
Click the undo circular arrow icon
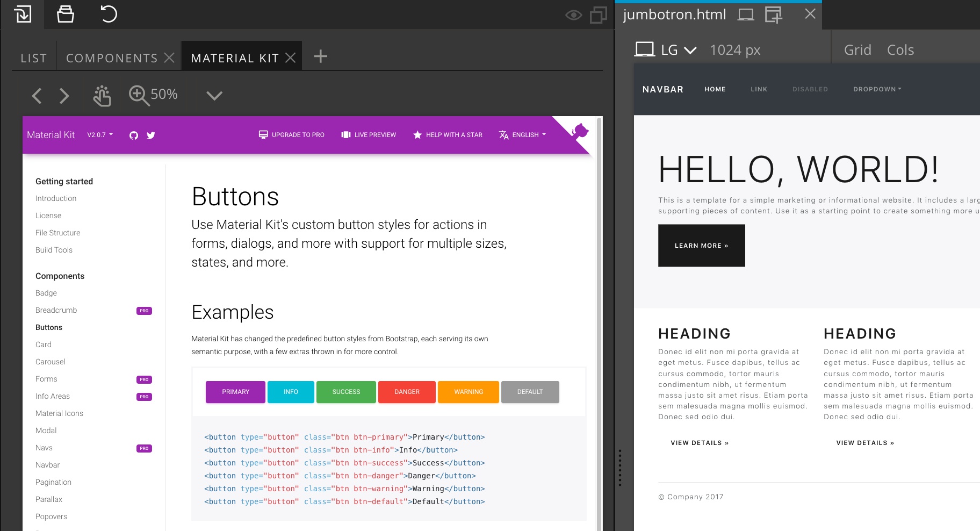coord(109,14)
